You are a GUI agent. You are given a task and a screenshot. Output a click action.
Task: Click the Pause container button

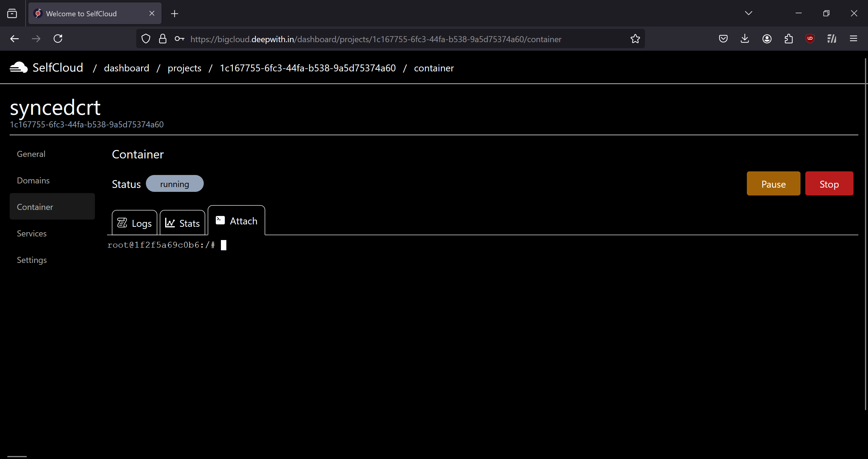[x=773, y=184]
